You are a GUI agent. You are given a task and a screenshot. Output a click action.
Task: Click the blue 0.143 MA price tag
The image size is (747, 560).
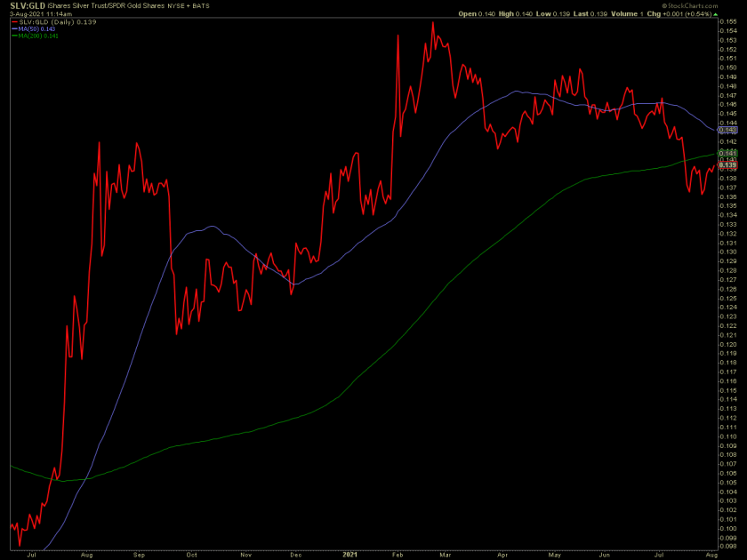[728, 130]
